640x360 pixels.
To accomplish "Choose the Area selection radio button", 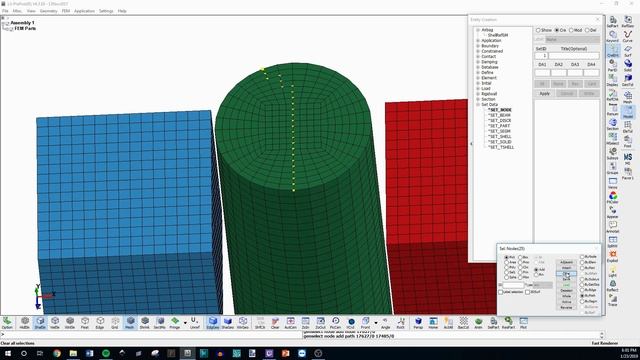I will click(506, 262).
